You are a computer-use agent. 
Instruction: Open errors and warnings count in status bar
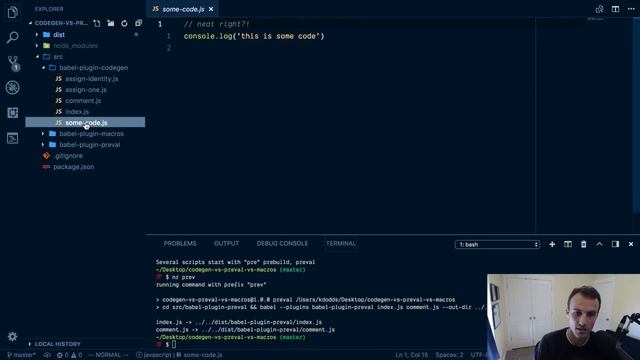click(69, 355)
